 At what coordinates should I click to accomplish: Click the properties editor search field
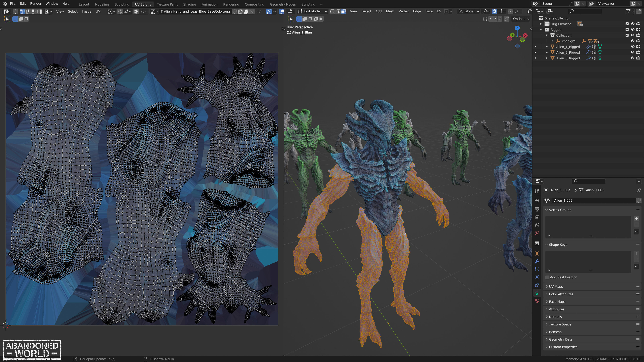pyautogui.click(x=588, y=181)
